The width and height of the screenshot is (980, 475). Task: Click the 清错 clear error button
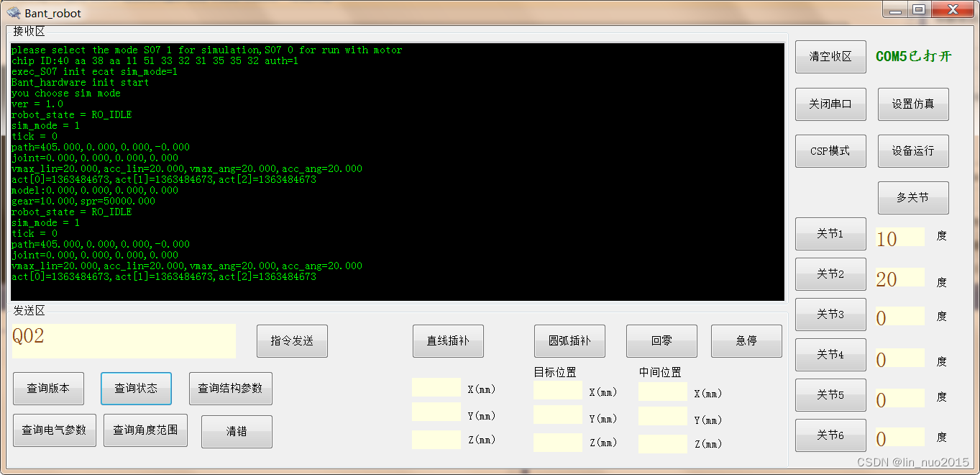(x=237, y=432)
